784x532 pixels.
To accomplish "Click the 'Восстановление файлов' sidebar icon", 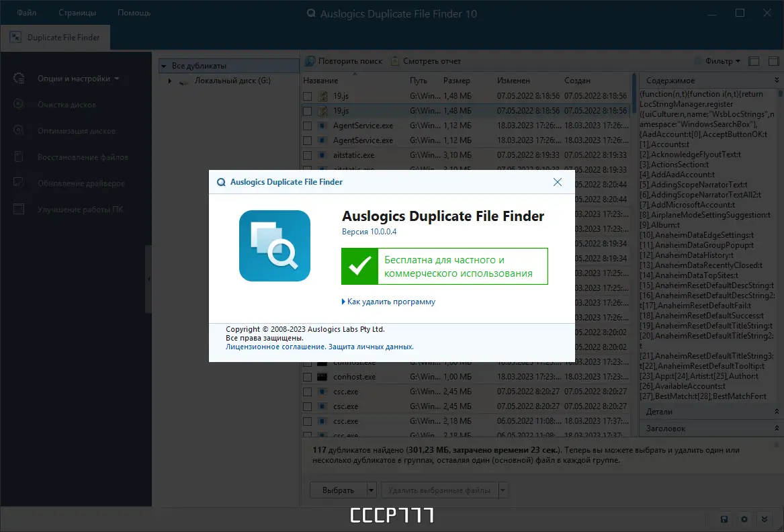I will (19, 157).
